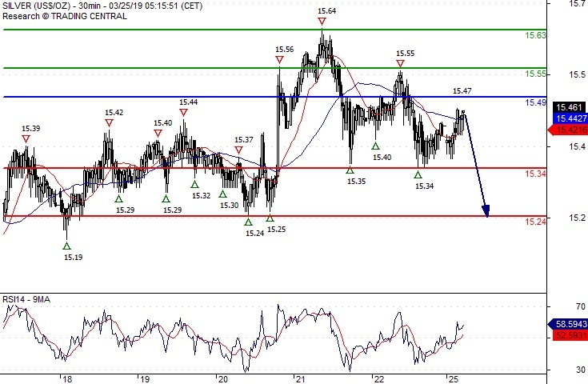
Task: Select the 15.25 swing low price label
Action: click(277, 229)
